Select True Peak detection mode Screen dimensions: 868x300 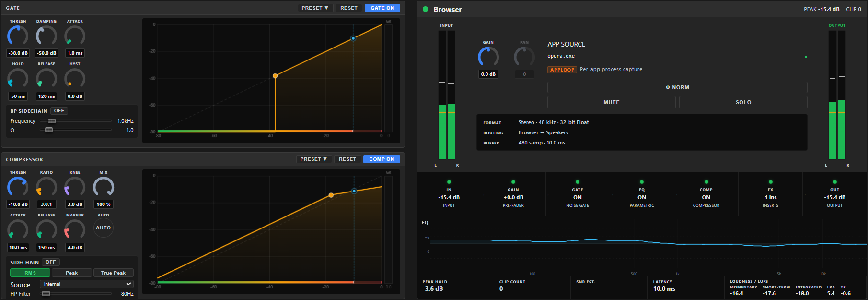click(x=114, y=273)
